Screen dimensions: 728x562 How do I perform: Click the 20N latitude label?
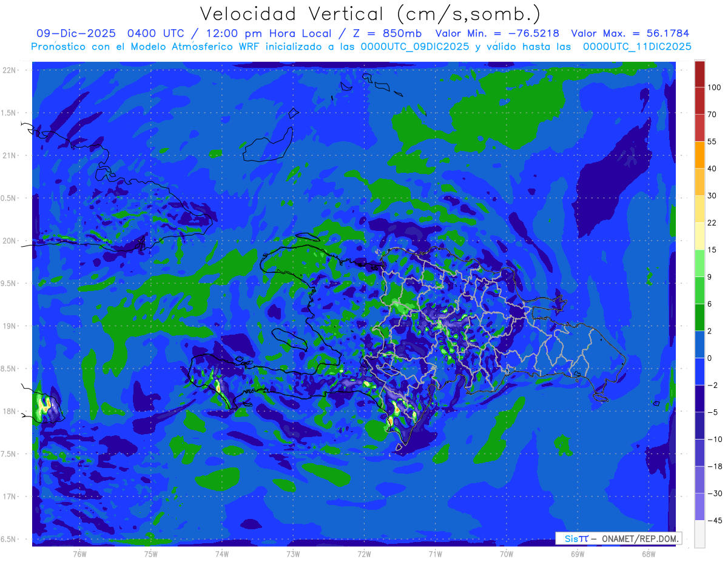click(9, 241)
